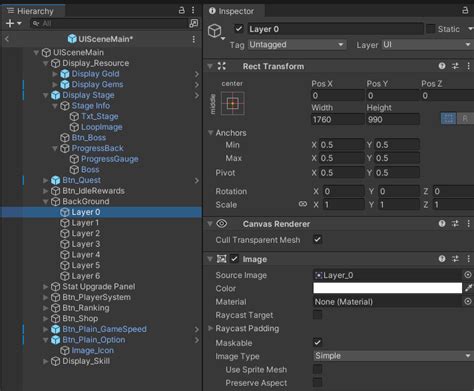The width and height of the screenshot is (474, 391).
Task: Select Display_Skill in the hierarchy
Action: tap(86, 361)
